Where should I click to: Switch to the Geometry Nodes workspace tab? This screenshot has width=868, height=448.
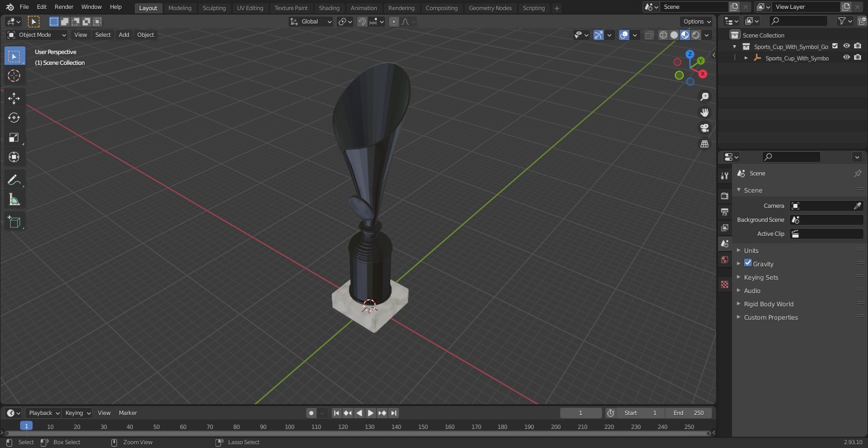point(490,8)
